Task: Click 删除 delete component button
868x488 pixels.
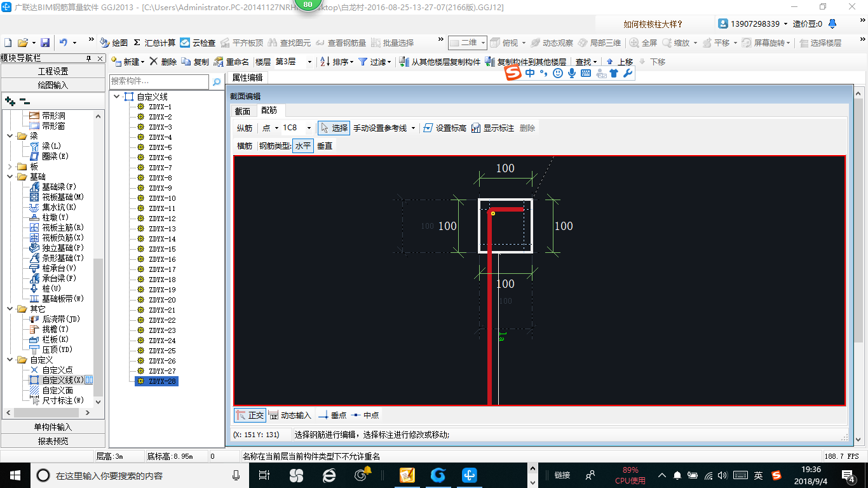Action: tap(163, 62)
